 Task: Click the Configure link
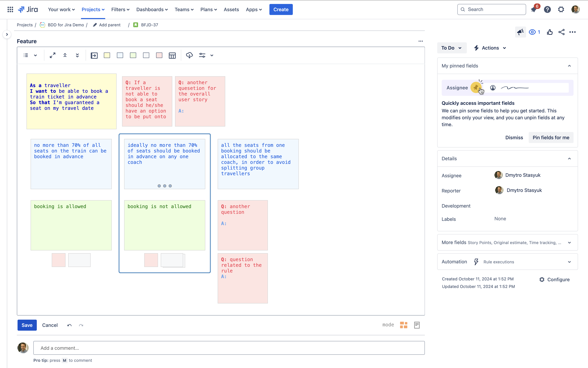click(554, 279)
